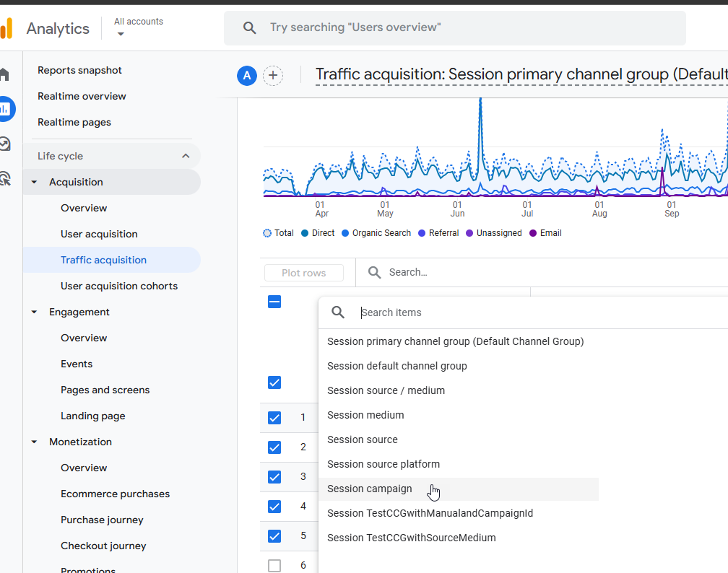Collapse the Acquisition tree arrow
Viewport: 728px width, 573px height.
pyautogui.click(x=34, y=182)
